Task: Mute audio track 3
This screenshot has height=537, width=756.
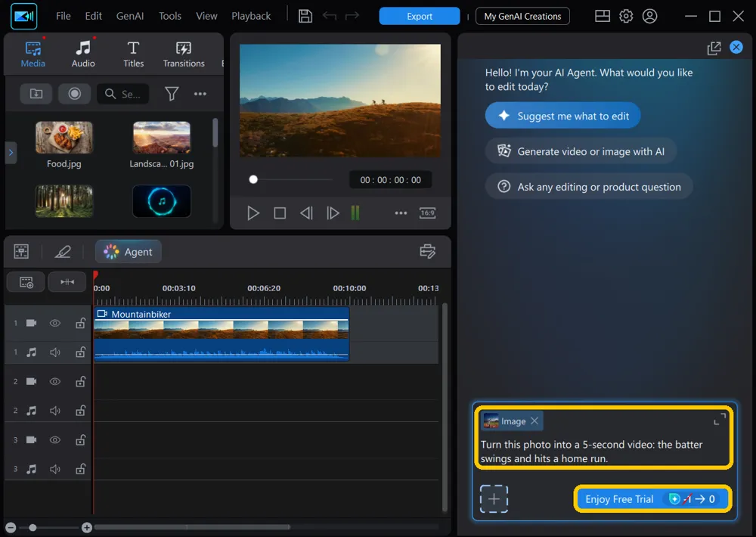Action: (55, 469)
